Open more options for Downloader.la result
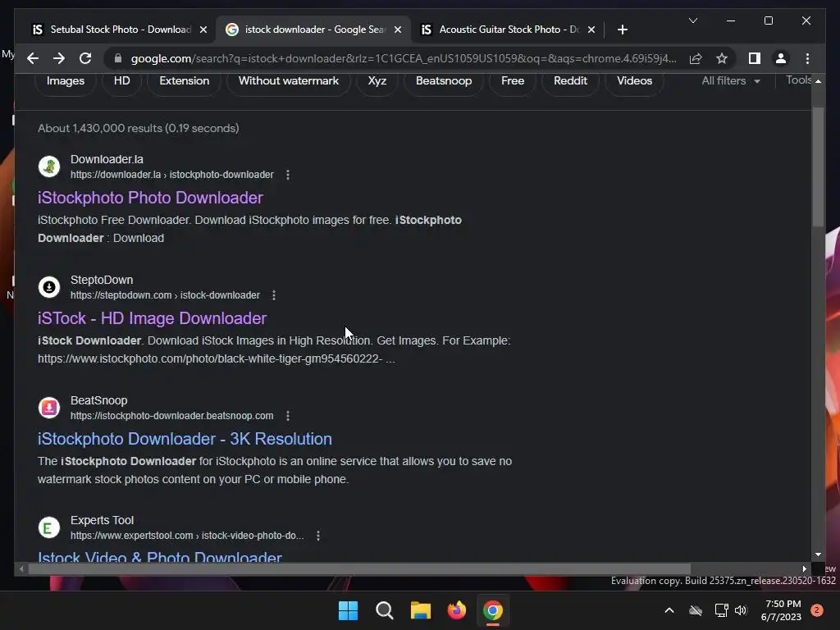Viewport: 840px width, 630px height. click(288, 175)
